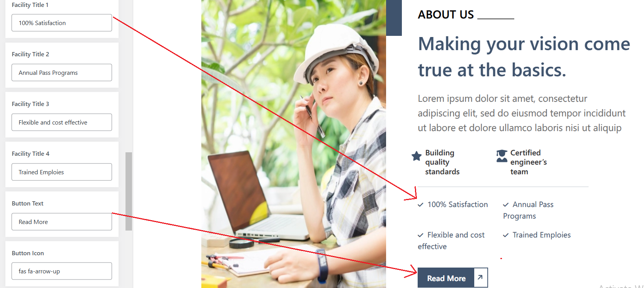This screenshot has width=644, height=288.
Task: Click into the Facility Title 4 field
Action: [62, 172]
